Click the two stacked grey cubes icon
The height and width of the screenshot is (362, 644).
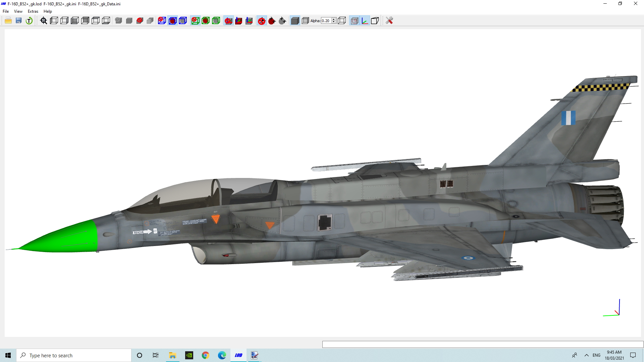[x=150, y=21]
